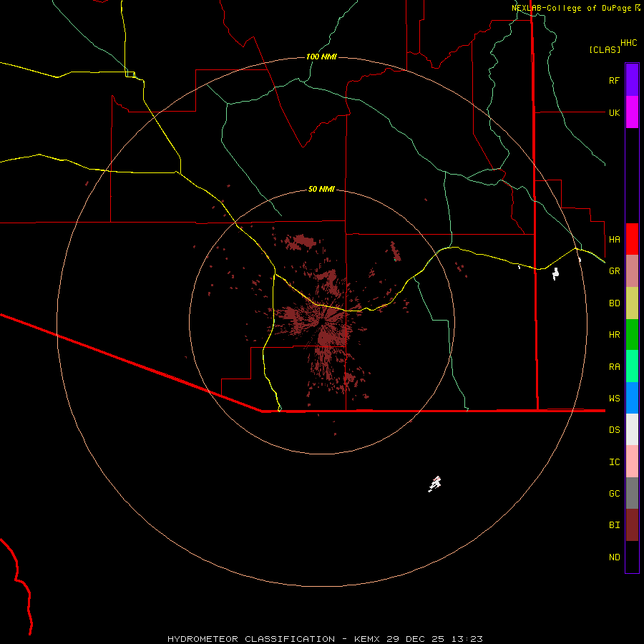Click the GC legend label
This screenshot has width=644, height=644.
point(614,494)
